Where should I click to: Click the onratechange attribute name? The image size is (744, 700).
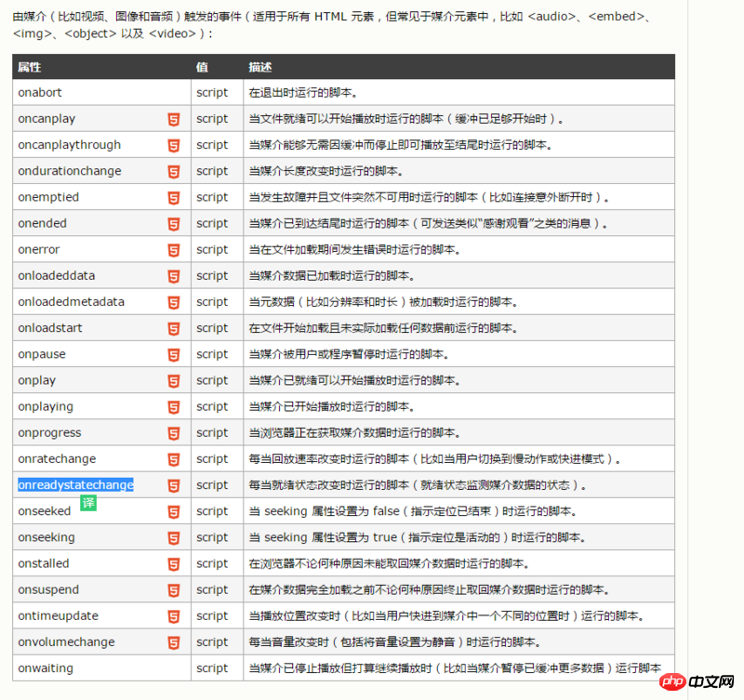pyautogui.click(x=57, y=458)
